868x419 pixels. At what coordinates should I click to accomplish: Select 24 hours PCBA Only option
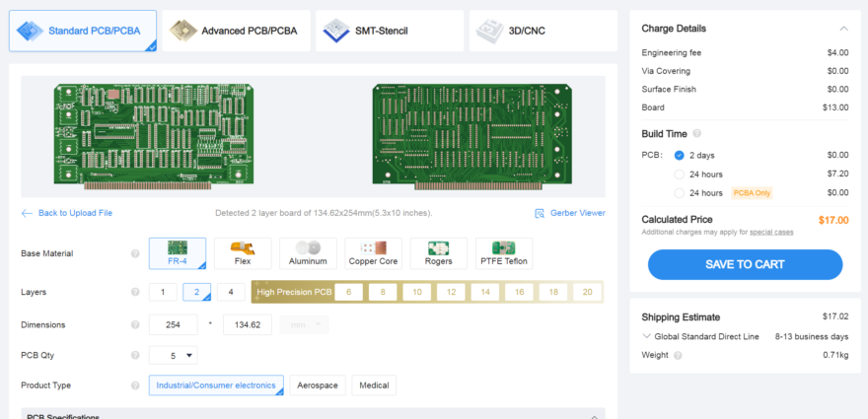(x=680, y=192)
